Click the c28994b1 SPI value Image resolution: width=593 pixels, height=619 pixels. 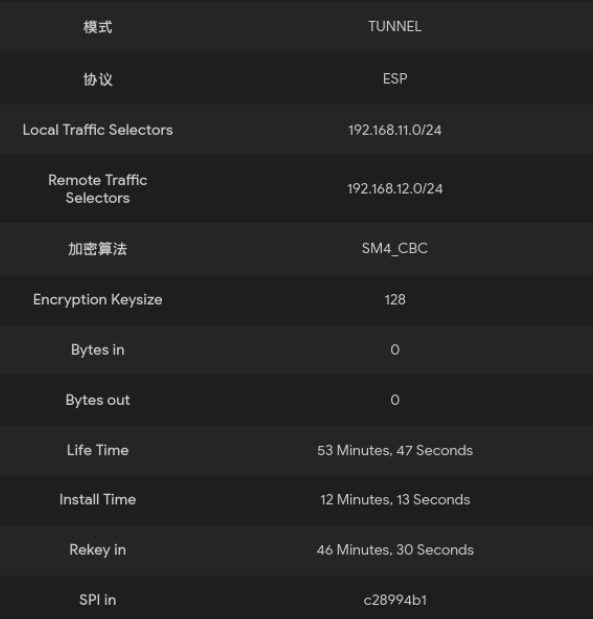tap(395, 600)
